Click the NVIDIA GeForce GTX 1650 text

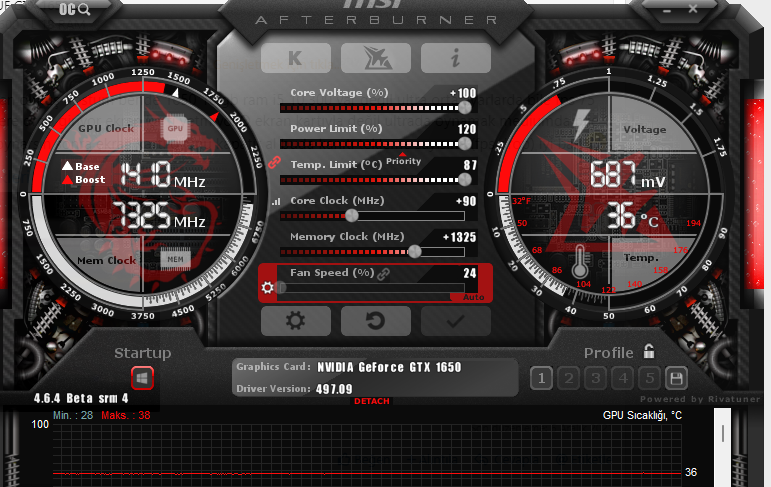[x=389, y=367]
